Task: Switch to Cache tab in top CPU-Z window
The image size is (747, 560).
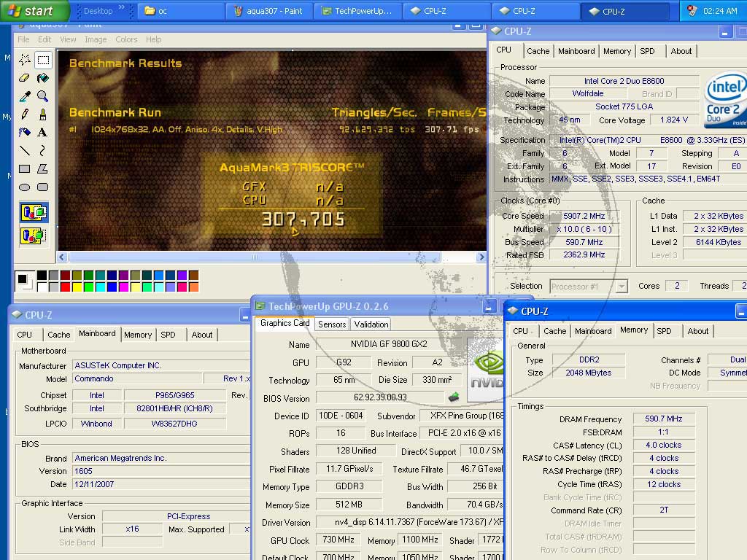Action: point(538,51)
